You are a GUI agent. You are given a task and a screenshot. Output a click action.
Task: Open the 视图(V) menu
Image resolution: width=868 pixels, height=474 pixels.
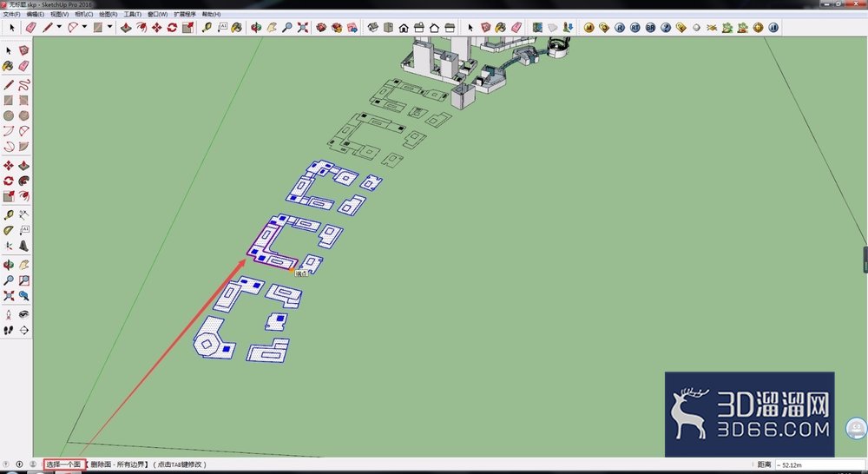[59, 14]
